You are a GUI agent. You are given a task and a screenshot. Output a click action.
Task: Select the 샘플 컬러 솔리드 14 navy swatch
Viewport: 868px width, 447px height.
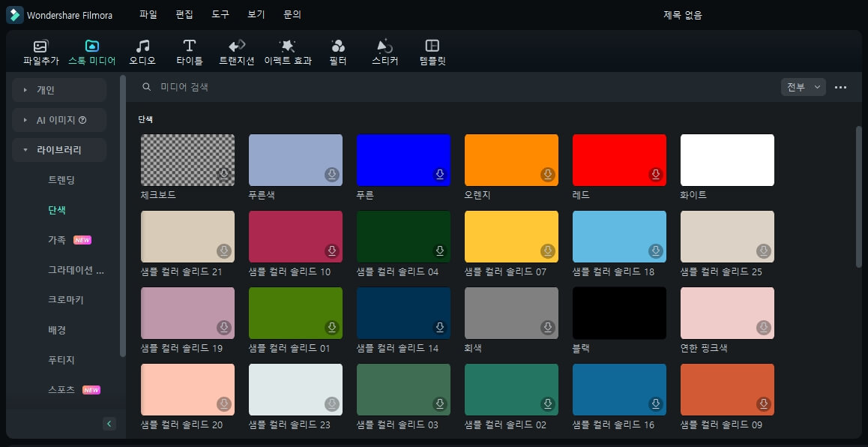[x=403, y=313]
